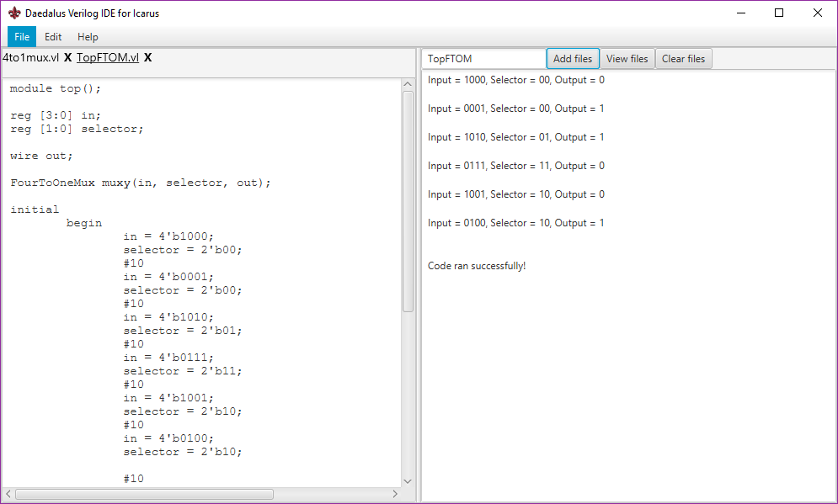The image size is (838, 504).
Task: Open the Edit menu
Action: [x=53, y=37]
